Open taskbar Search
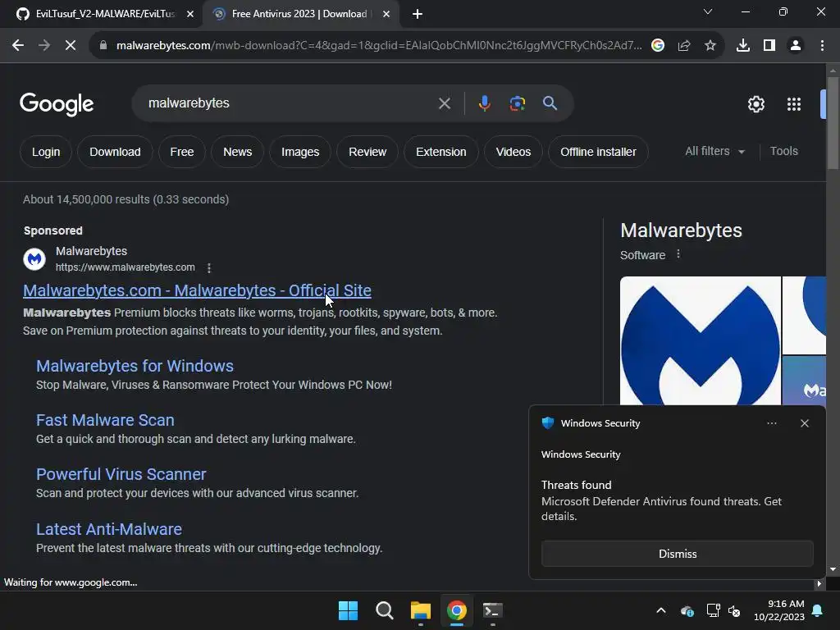Screen dimensions: 840x630 pos(385,610)
